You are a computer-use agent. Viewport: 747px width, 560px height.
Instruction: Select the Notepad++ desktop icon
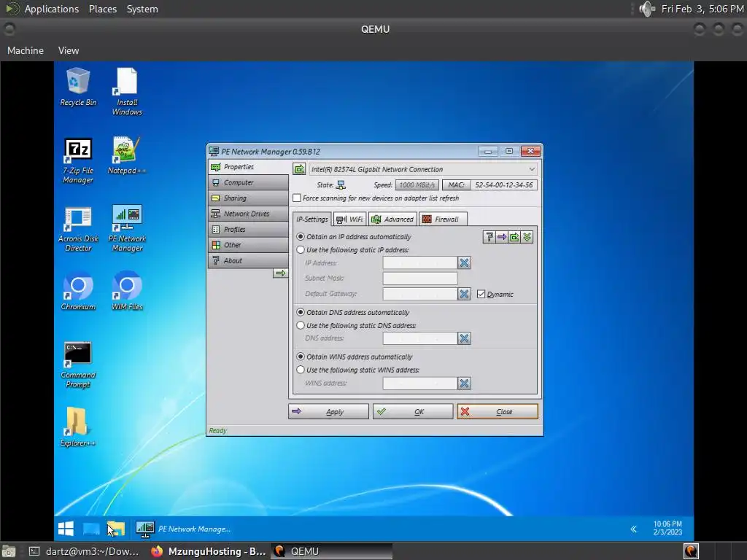point(127,156)
